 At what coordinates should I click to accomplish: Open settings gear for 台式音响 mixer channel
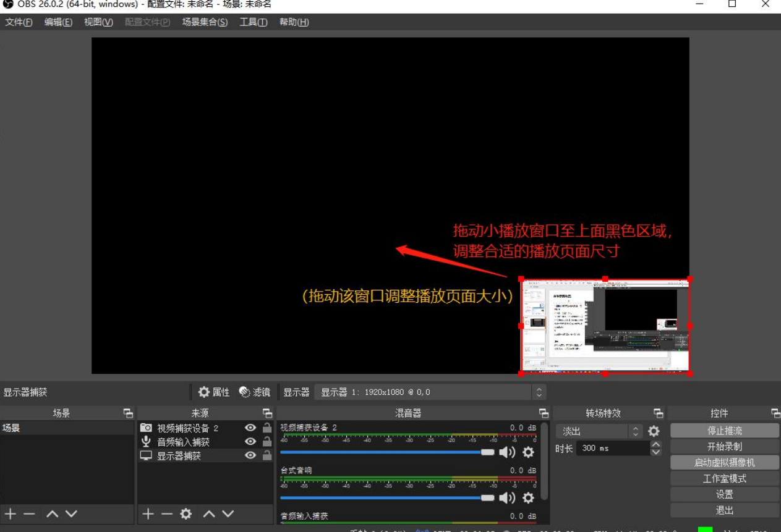click(x=528, y=498)
